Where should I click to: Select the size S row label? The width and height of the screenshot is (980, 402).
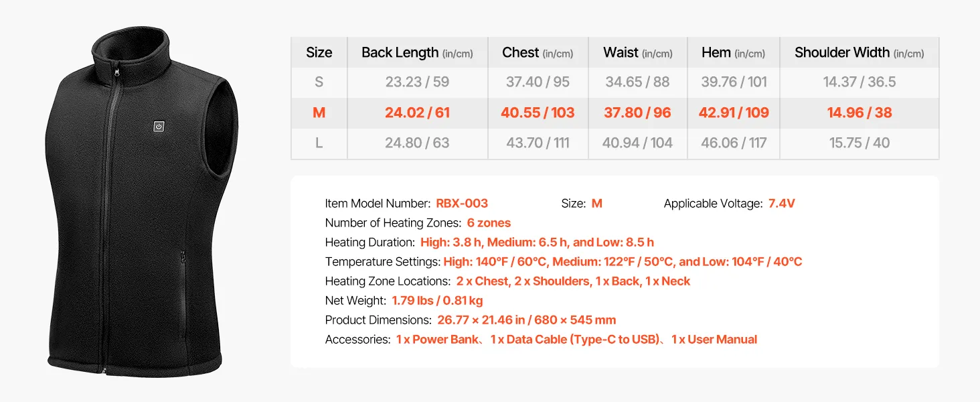(x=319, y=82)
